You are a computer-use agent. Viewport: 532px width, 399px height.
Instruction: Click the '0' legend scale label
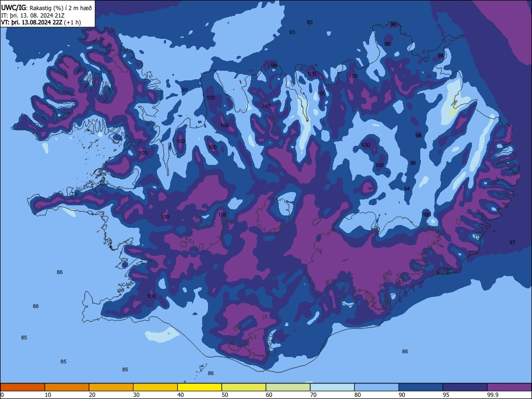(2, 395)
